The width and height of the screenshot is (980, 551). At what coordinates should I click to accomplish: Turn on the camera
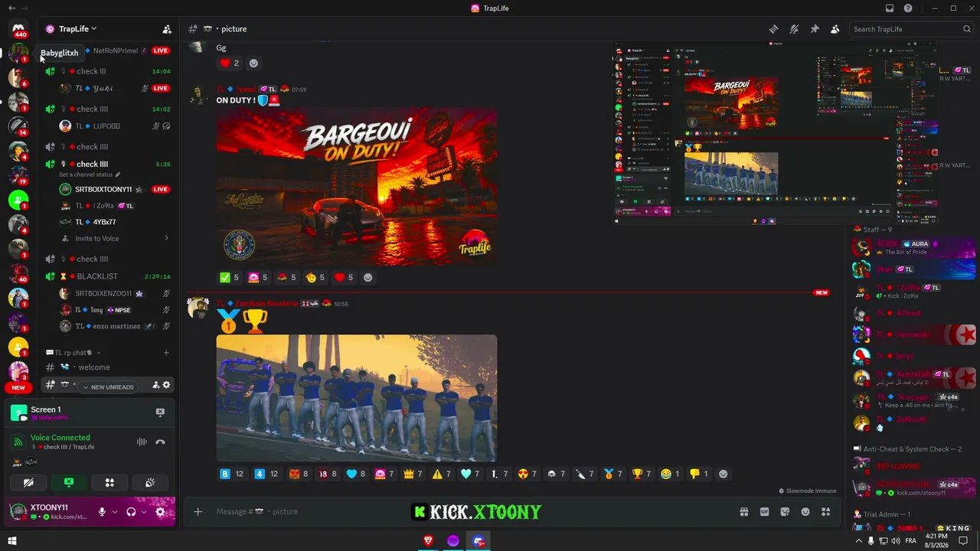coord(28,483)
